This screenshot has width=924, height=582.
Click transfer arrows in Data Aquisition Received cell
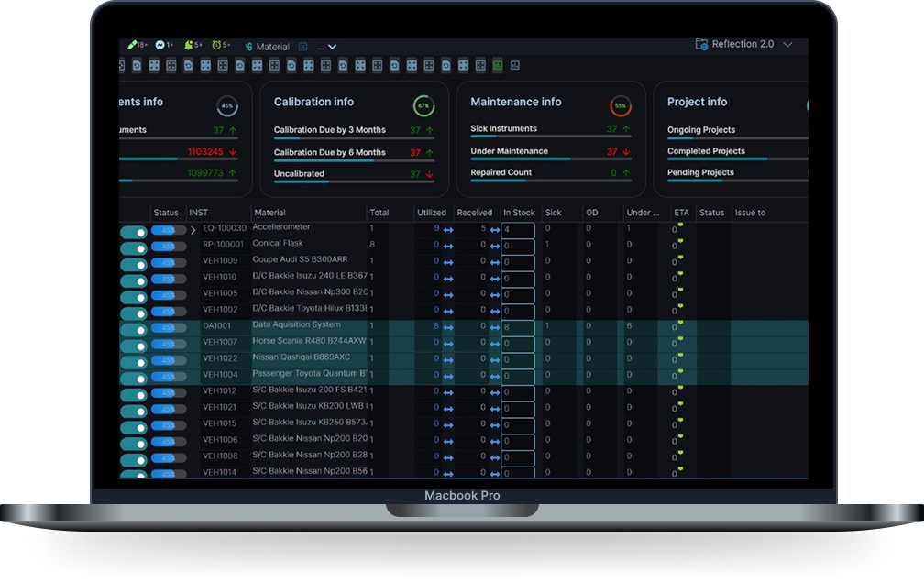click(495, 326)
